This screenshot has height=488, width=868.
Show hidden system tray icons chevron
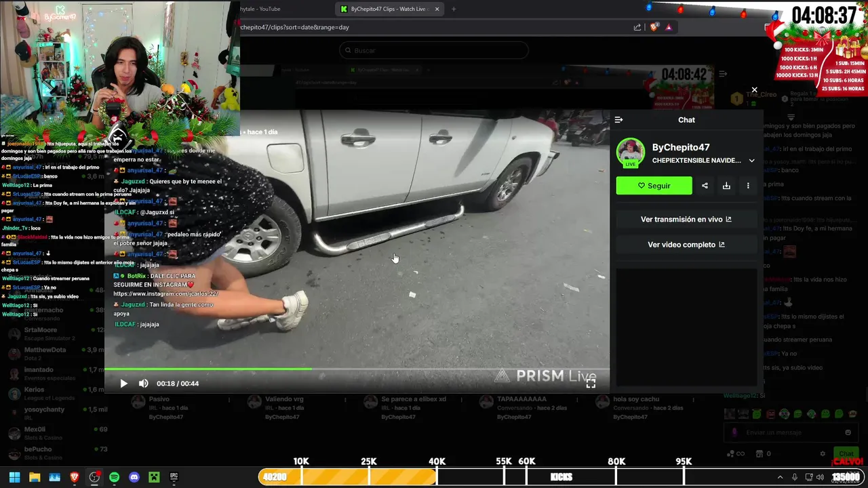[780, 477]
